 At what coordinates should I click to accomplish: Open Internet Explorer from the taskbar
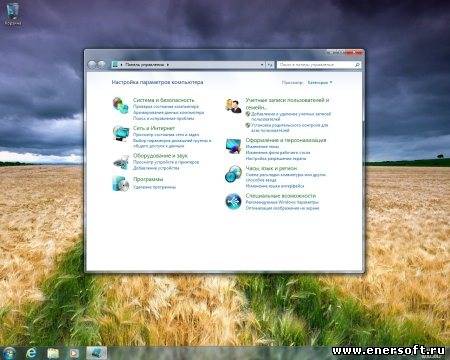(x=32, y=353)
